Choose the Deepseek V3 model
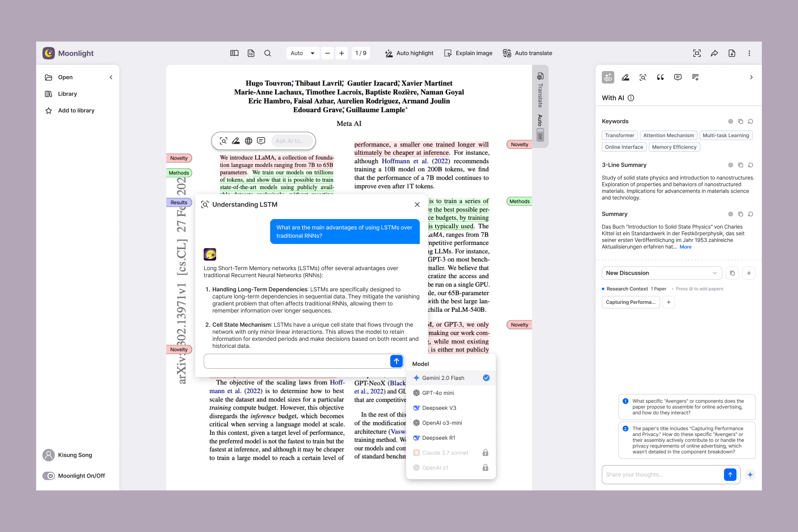Image resolution: width=798 pixels, height=532 pixels. [x=451, y=408]
